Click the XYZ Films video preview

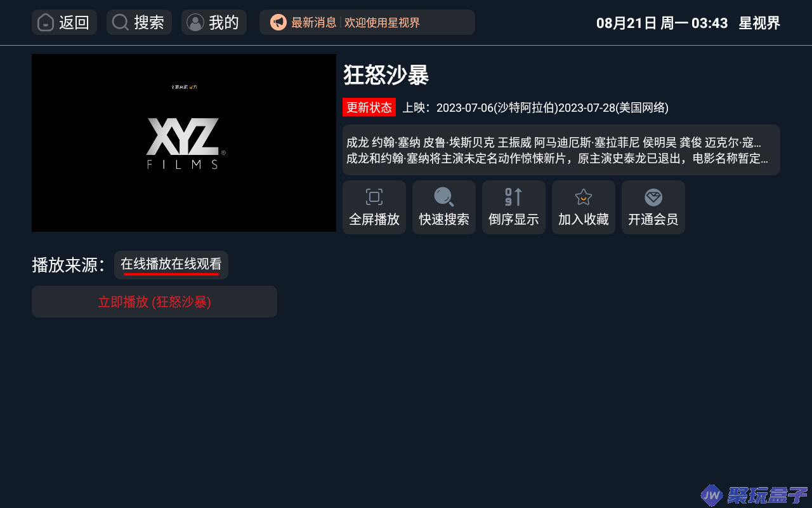tap(184, 143)
